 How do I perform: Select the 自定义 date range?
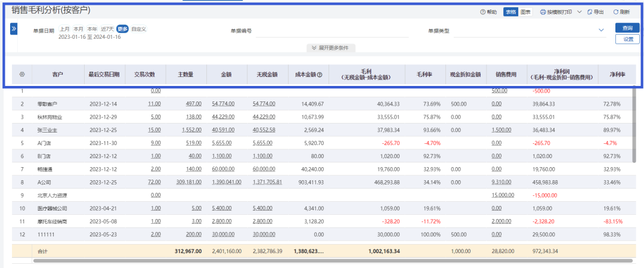139,29
